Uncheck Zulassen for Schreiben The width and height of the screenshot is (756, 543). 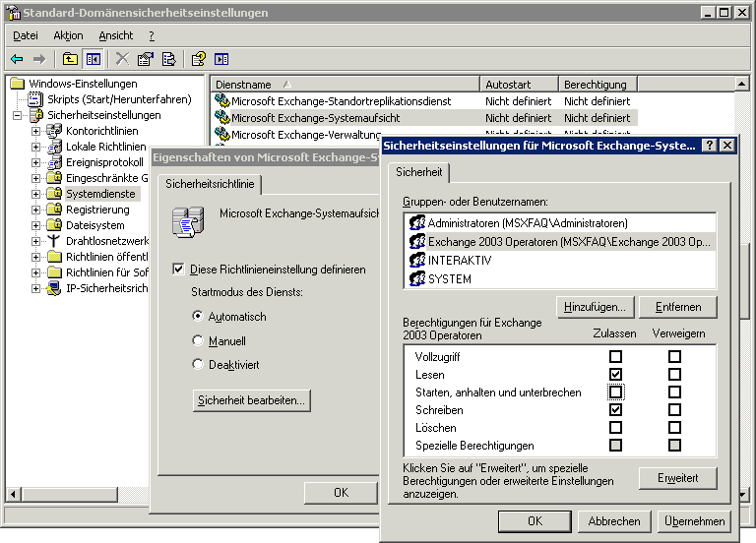615,409
